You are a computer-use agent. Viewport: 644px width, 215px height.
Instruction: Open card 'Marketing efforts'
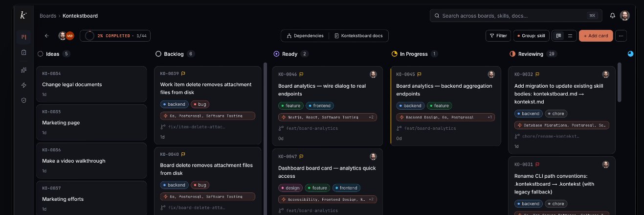91,198
